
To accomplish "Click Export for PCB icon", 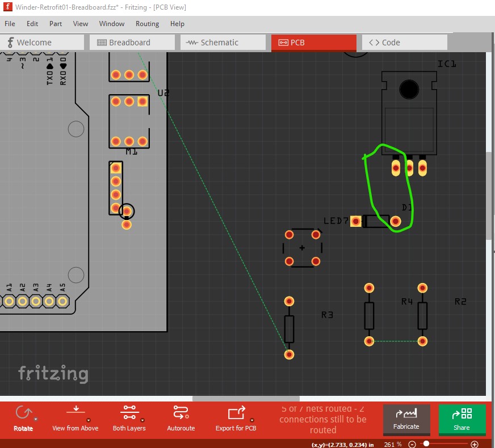I will (x=237, y=413).
